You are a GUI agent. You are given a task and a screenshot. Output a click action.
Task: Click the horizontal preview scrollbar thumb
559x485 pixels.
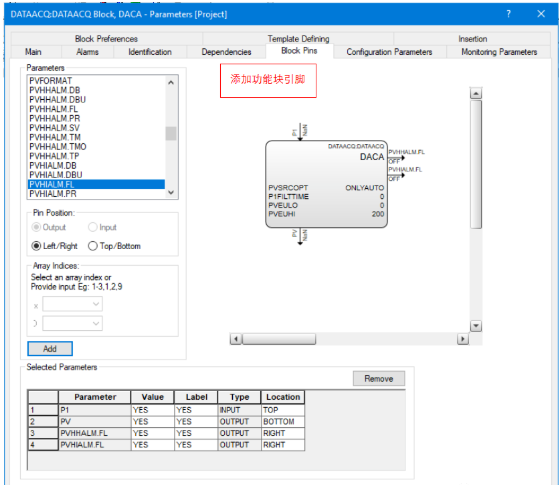(279, 339)
